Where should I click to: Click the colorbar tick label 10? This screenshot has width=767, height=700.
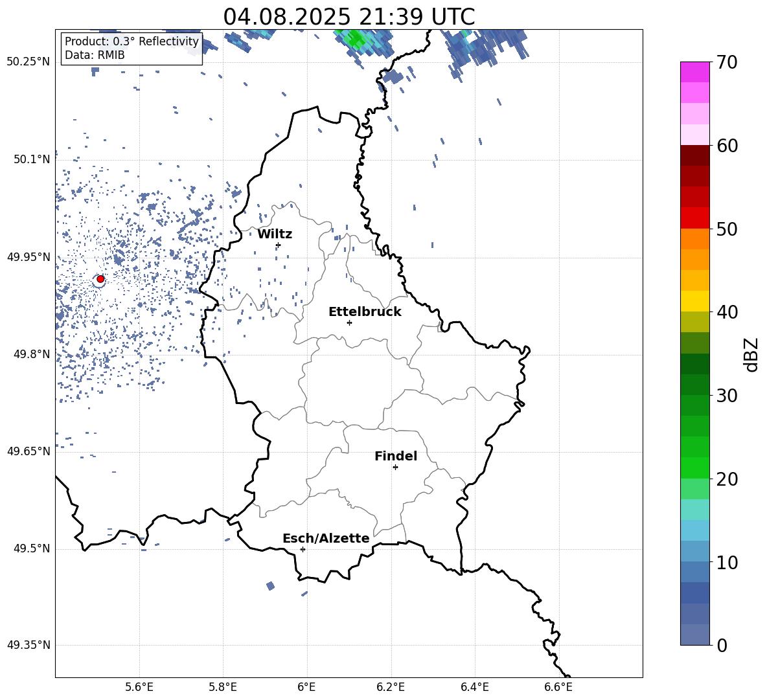point(727,562)
